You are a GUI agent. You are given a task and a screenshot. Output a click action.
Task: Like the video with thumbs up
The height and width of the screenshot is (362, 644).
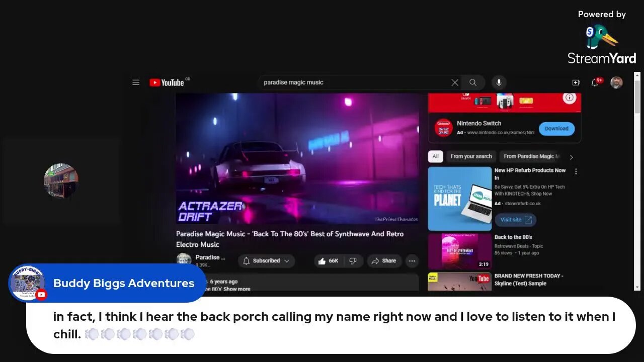point(322,261)
